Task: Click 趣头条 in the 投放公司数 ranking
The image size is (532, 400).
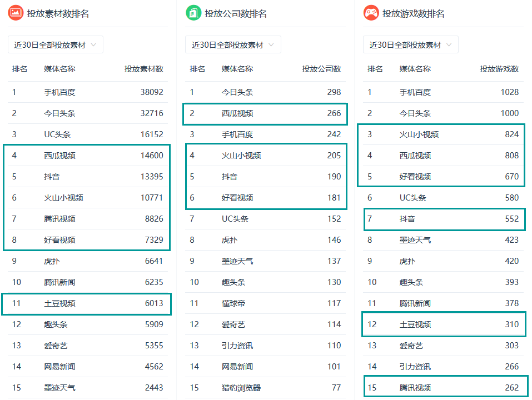Action: (233, 282)
